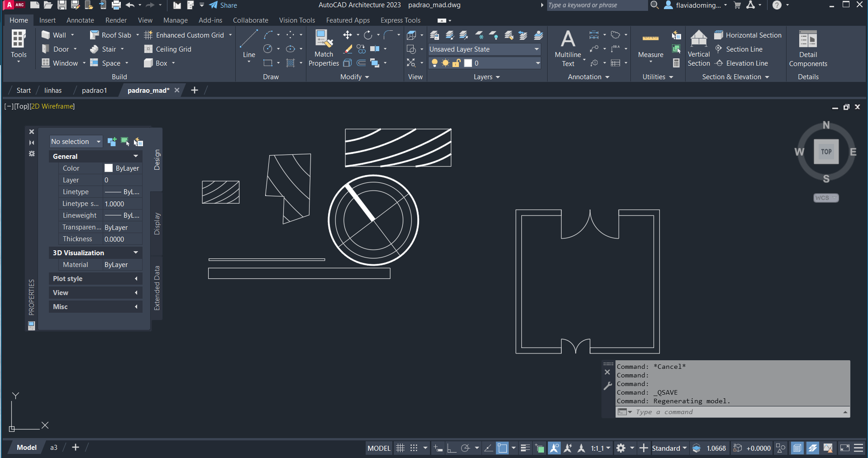Toggle the drawing grid display

401,448
